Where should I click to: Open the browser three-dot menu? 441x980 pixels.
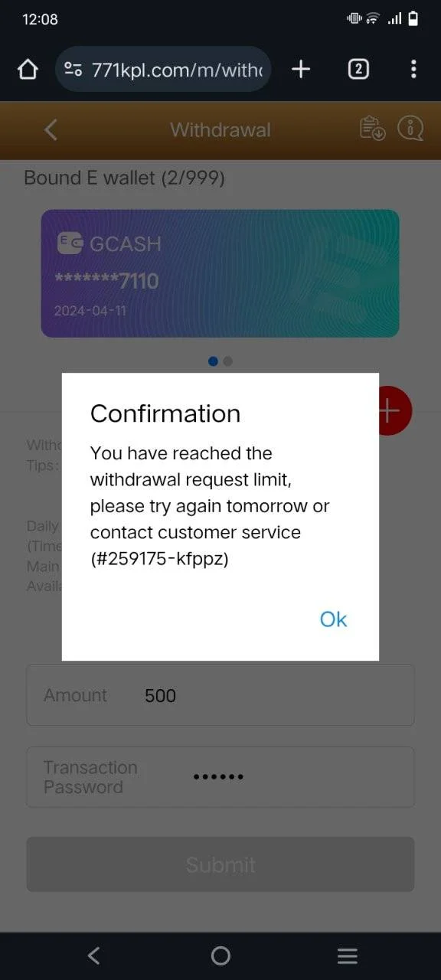click(x=413, y=70)
